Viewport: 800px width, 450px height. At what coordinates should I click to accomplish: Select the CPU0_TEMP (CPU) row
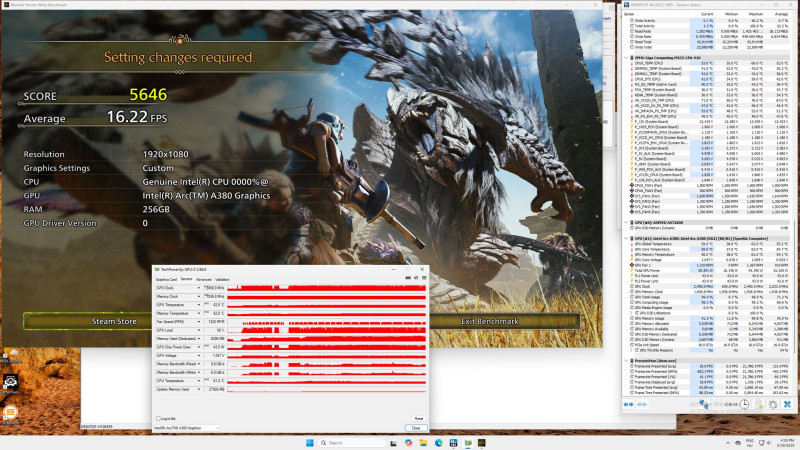pyautogui.click(x=709, y=63)
